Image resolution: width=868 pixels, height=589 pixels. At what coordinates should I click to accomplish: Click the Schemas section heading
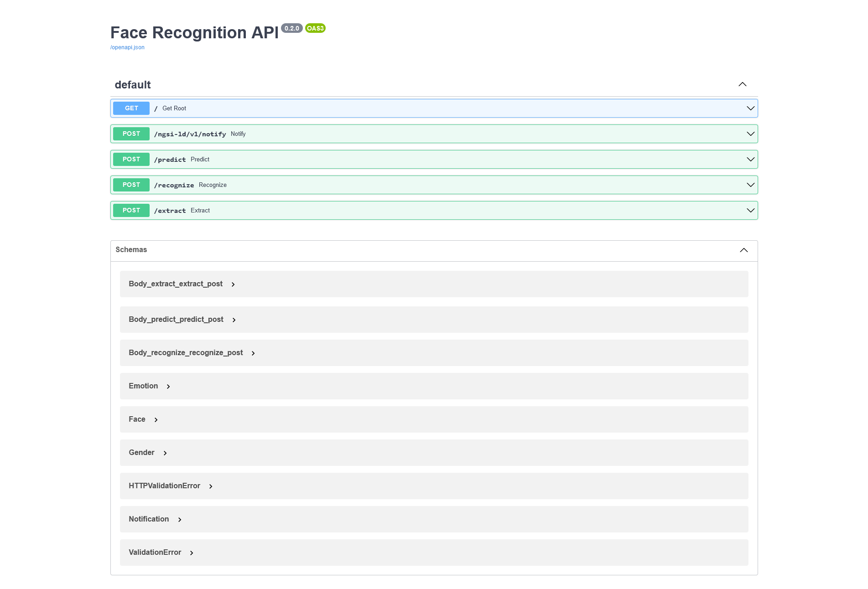pyautogui.click(x=131, y=250)
